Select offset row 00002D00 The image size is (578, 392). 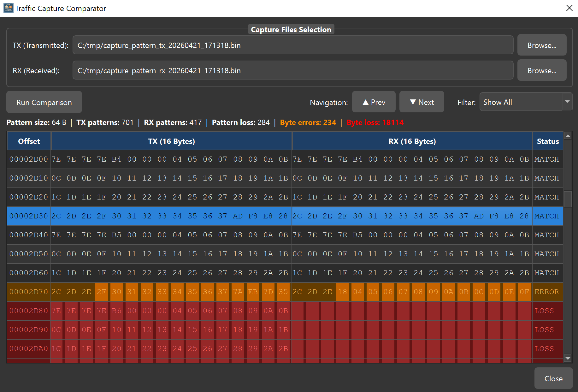point(285,159)
